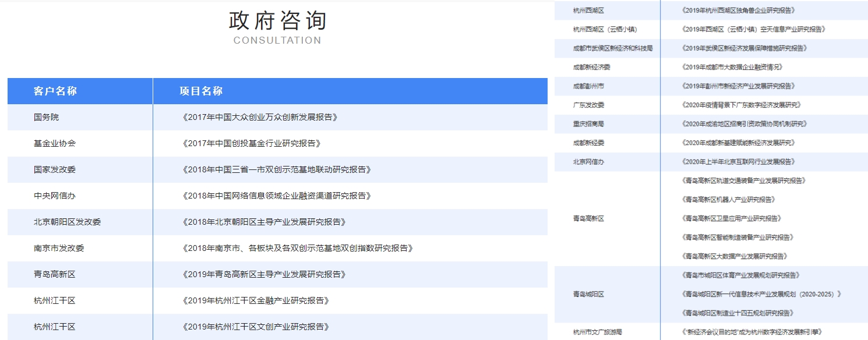The width and height of the screenshot is (868, 340).
Task: Open 2018年南京市双创指数研究报告 entry
Action: pyautogui.click(x=298, y=248)
